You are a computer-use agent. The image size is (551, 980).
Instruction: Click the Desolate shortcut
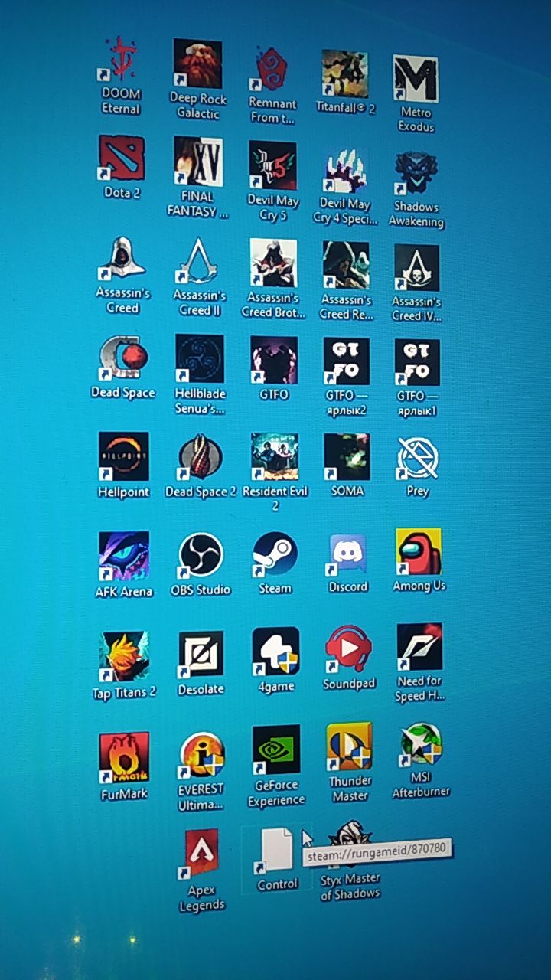pyautogui.click(x=201, y=655)
